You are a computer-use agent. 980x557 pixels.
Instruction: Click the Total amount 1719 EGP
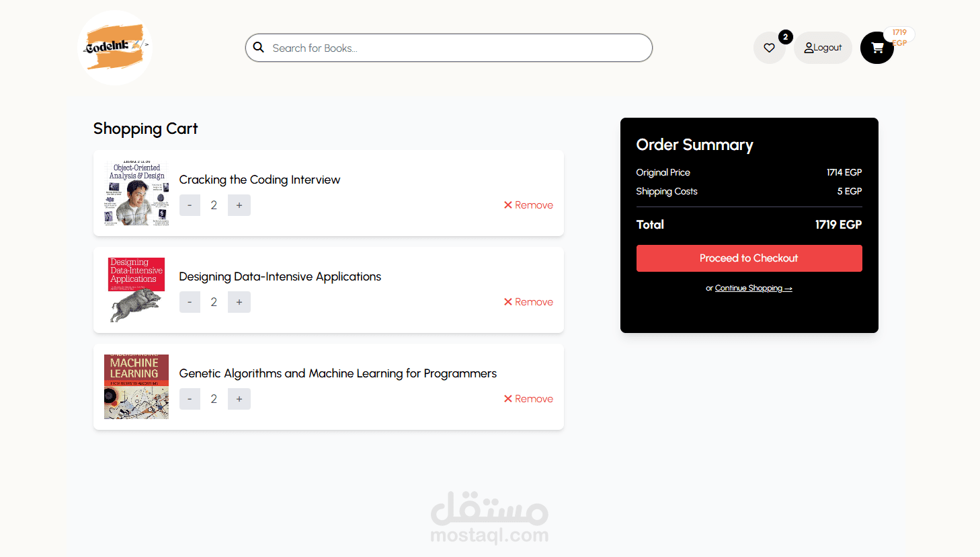[x=838, y=225]
